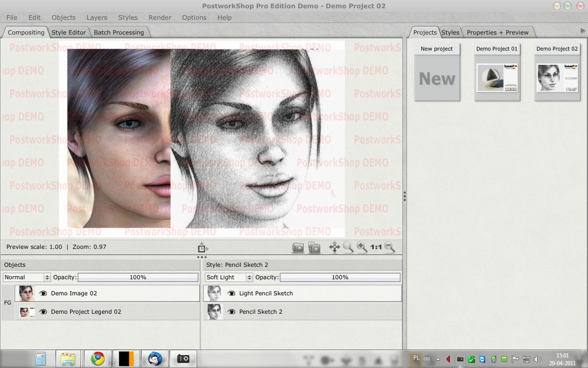Image resolution: width=588 pixels, height=368 pixels.
Task: Click the horizontal splitter dots below preview
Action: (202, 257)
